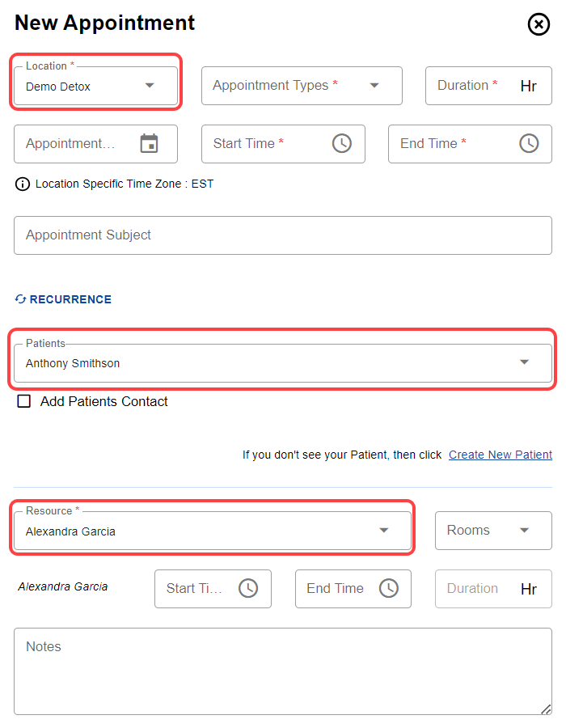Click the time zone info icon
The width and height of the screenshot is (566, 728).
point(22,184)
